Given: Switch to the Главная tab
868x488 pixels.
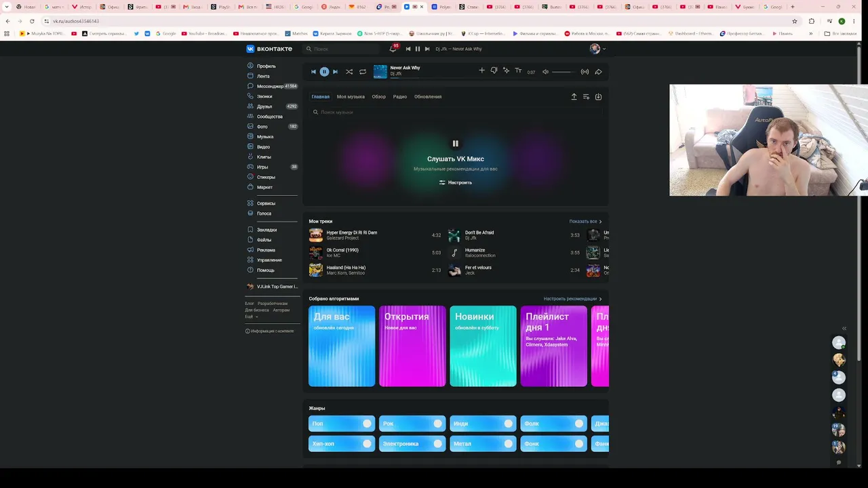Looking at the screenshot, I should pos(321,96).
